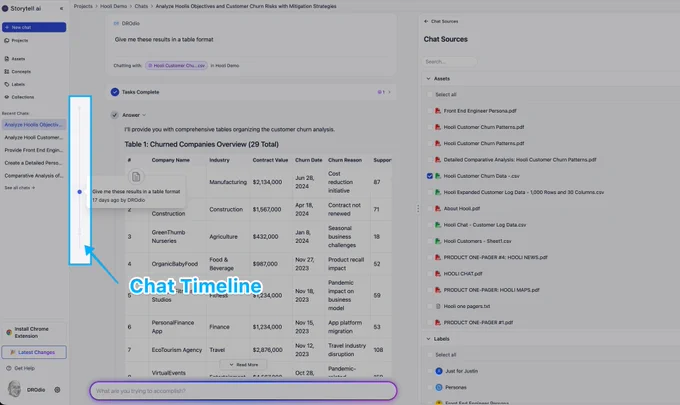Click the Read More button
This screenshot has height=405, width=680.
tap(243, 365)
